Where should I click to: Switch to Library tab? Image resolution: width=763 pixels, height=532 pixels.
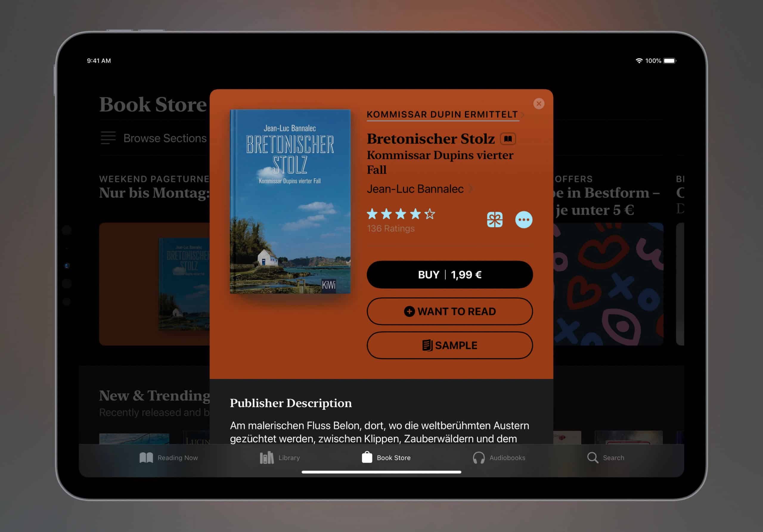point(280,458)
